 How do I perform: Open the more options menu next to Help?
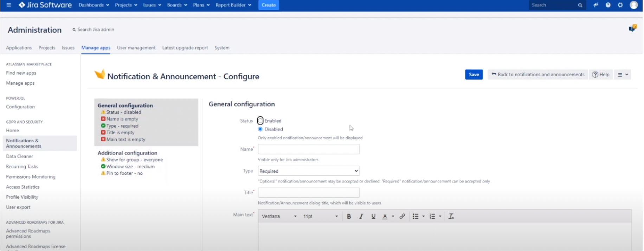623,75
